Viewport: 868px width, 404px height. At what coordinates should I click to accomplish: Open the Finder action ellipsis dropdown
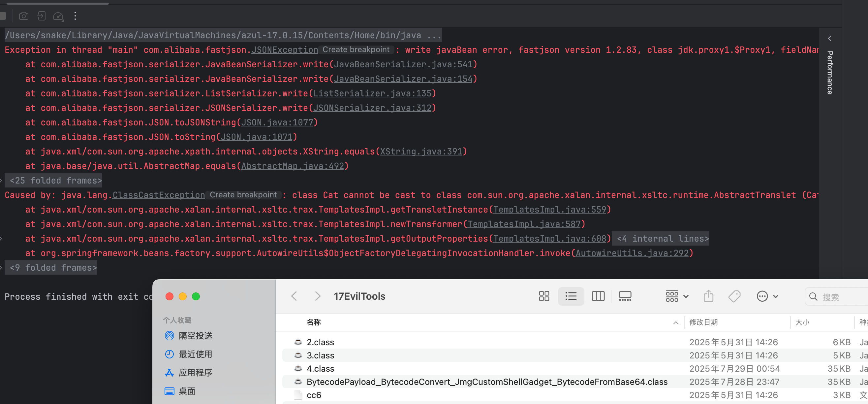click(x=767, y=296)
